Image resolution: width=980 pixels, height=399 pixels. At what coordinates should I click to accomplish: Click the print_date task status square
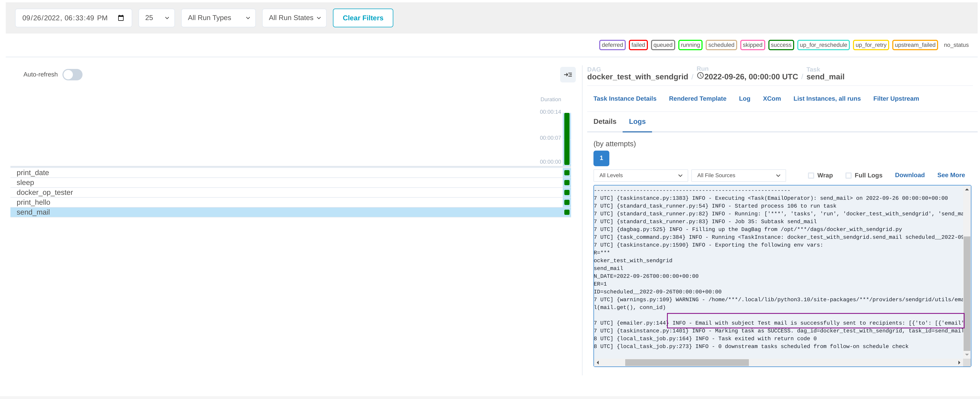[x=566, y=172]
